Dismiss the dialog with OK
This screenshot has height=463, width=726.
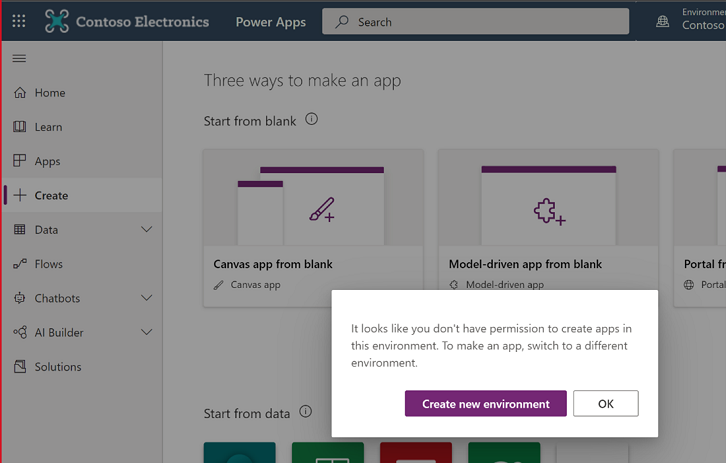606,403
